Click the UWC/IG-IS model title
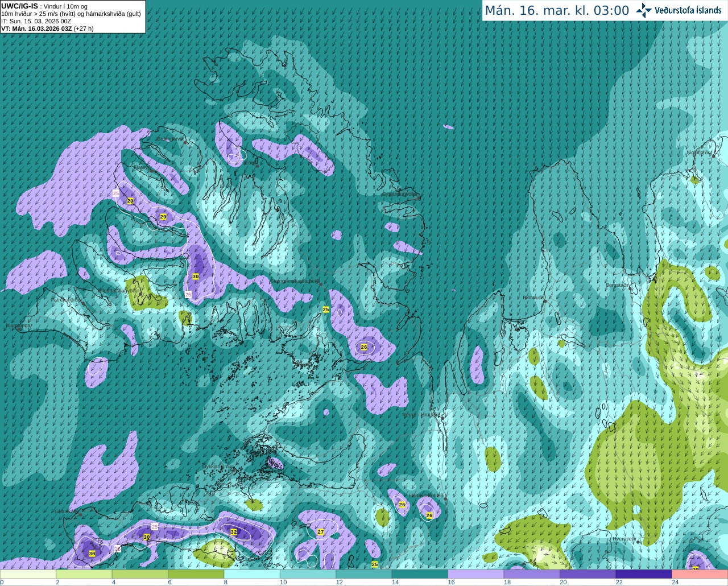The image size is (728, 586). tap(20, 6)
